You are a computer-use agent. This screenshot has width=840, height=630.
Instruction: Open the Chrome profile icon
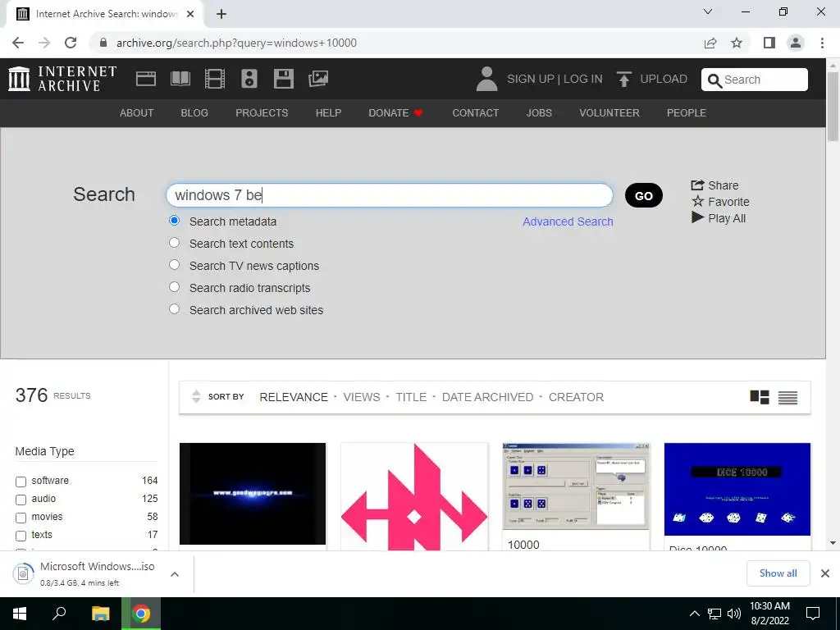(x=796, y=43)
